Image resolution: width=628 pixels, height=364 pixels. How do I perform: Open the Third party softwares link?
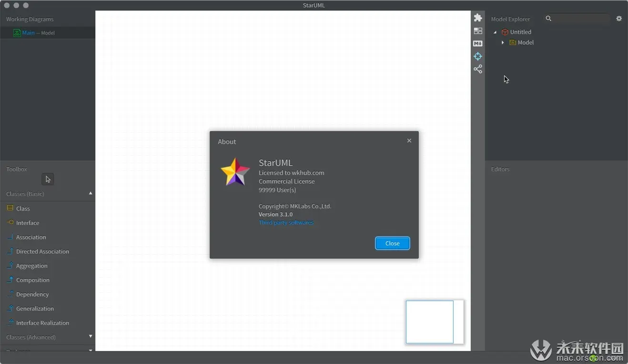(x=286, y=222)
